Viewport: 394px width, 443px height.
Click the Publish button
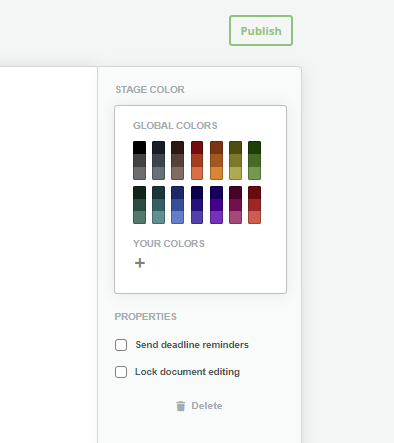pos(261,31)
